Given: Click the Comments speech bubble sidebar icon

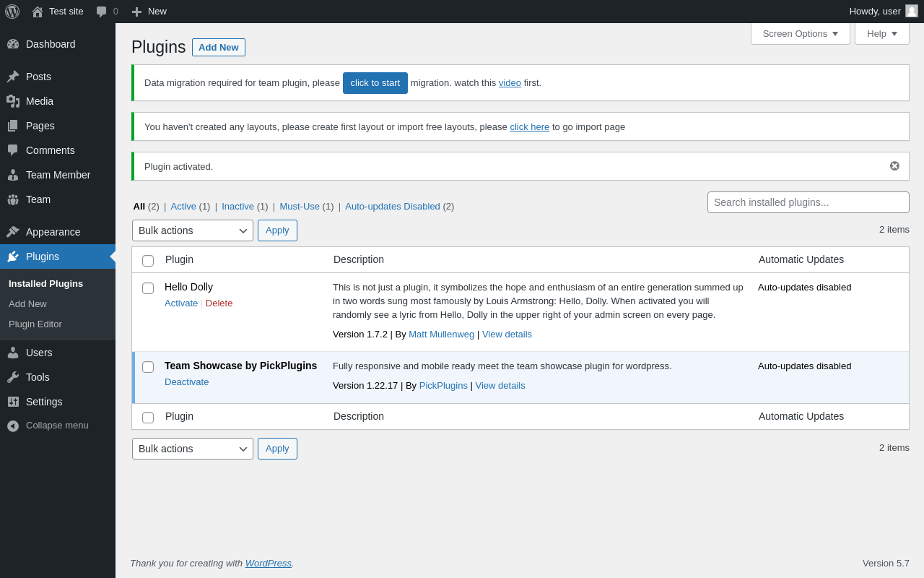Looking at the screenshot, I should [13, 150].
